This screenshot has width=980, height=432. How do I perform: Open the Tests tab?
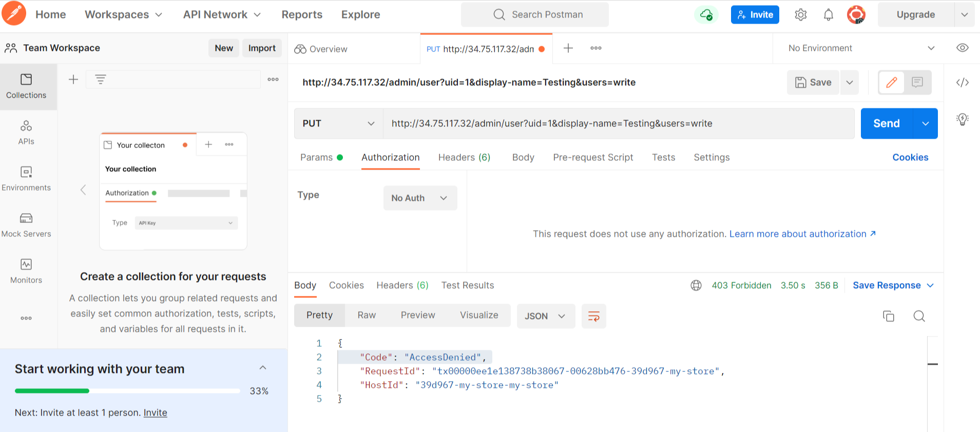point(663,157)
